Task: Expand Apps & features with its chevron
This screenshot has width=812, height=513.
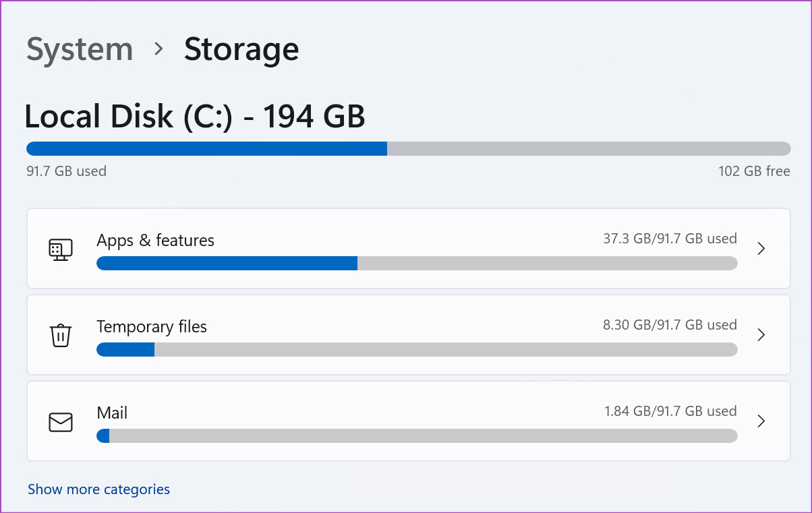Action: [761, 249]
